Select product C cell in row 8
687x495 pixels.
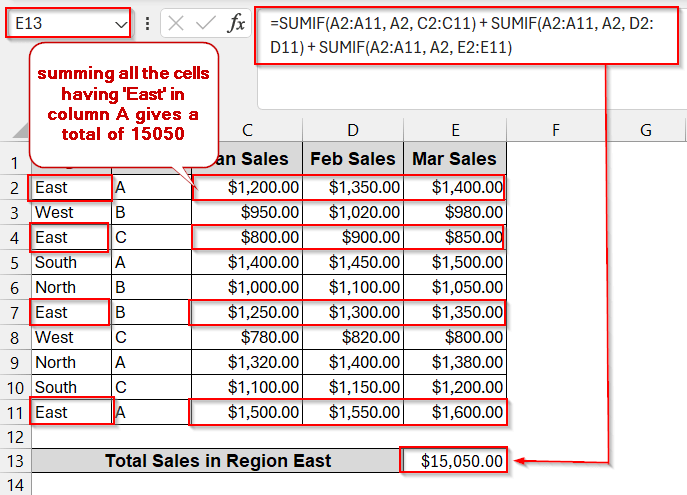[151, 337]
